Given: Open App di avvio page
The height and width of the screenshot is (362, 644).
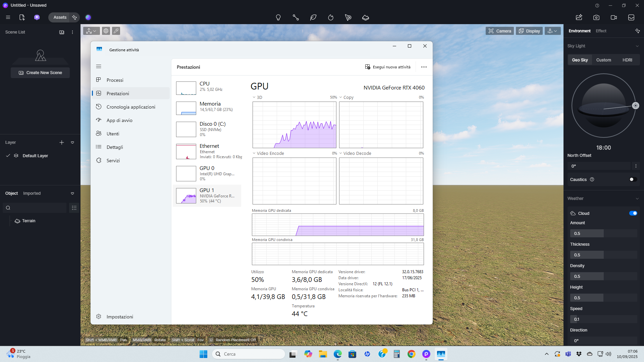Looking at the screenshot, I should click(x=131, y=120).
